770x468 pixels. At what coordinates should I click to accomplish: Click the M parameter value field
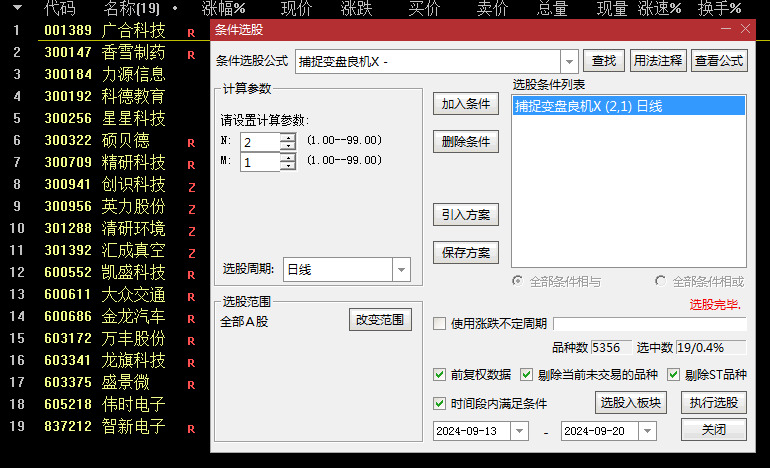261,162
